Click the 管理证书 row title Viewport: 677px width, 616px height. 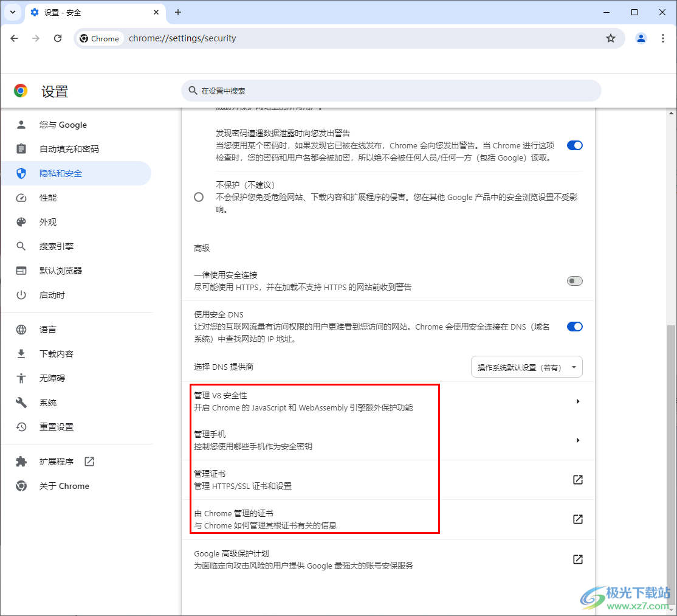tap(210, 474)
